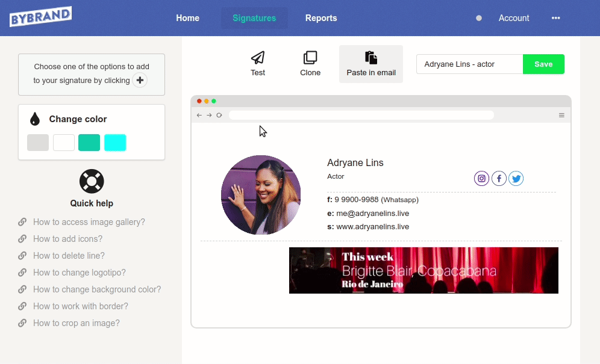The width and height of the screenshot is (600, 364).
Task: Open the Signatures tab
Action: tap(254, 18)
